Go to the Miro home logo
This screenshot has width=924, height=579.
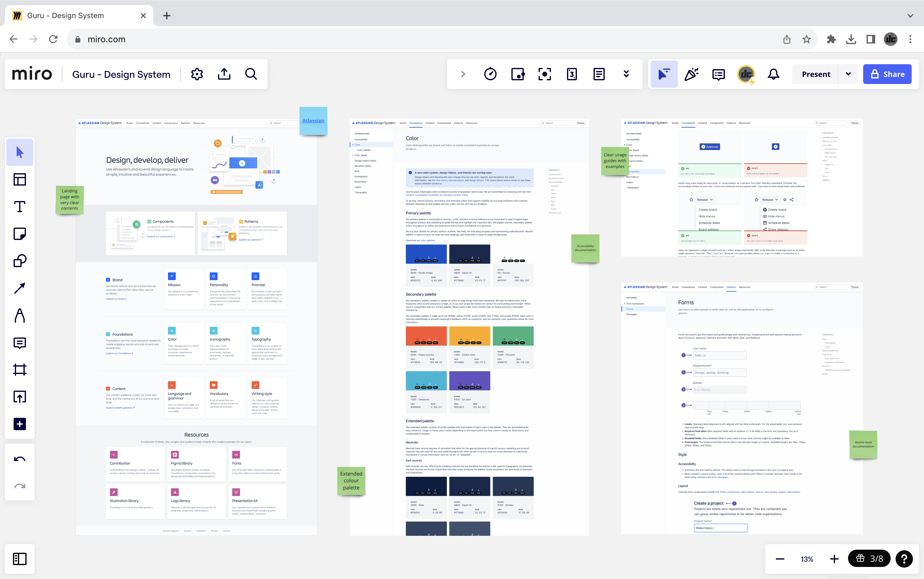32,74
